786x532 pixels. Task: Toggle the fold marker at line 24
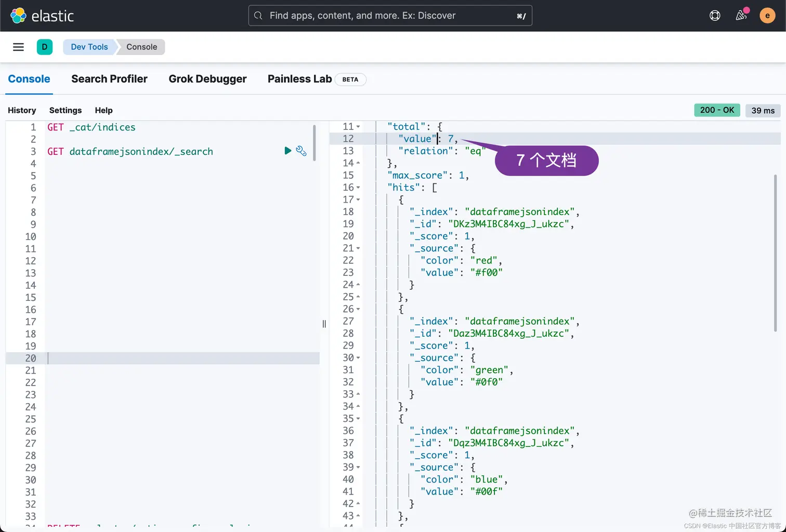tap(358, 285)
